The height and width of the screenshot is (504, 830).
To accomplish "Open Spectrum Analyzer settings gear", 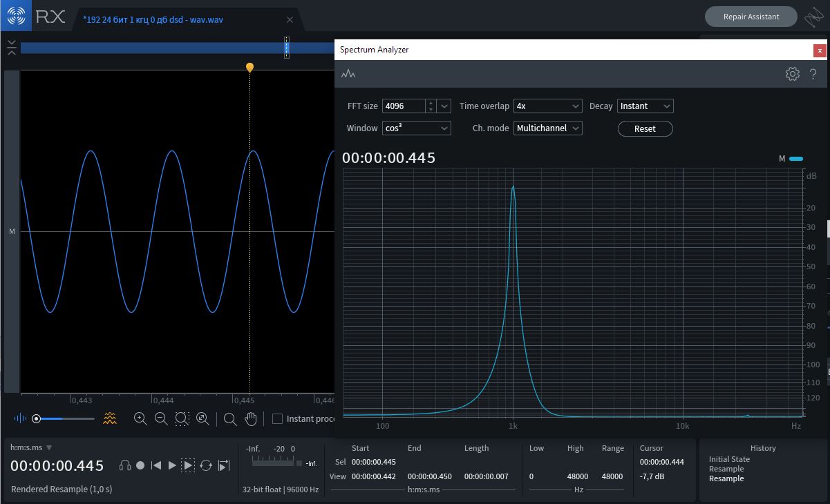I will pos(792,74).
